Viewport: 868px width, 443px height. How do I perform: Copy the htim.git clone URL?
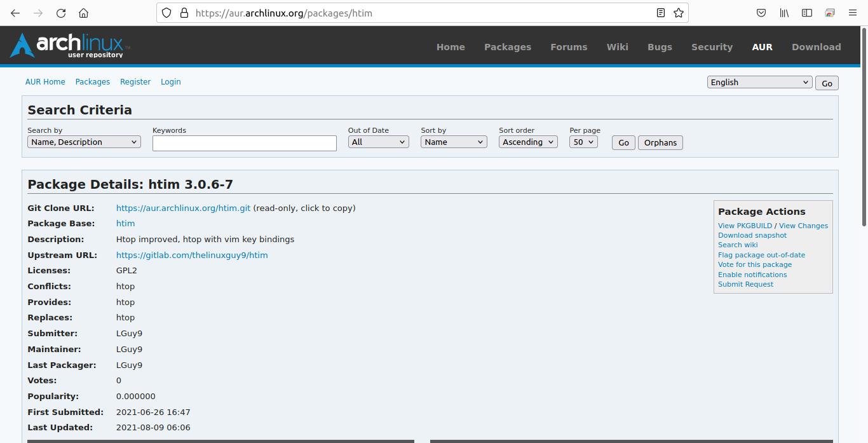183,208
